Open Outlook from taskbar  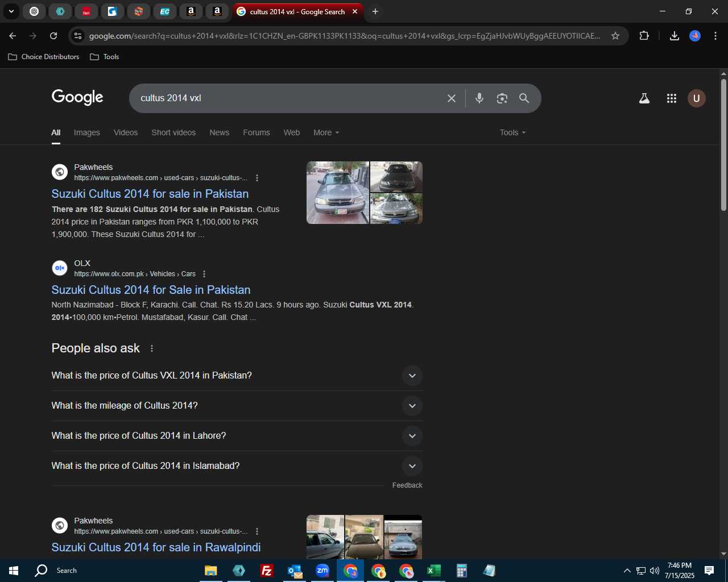click(295, 571)
